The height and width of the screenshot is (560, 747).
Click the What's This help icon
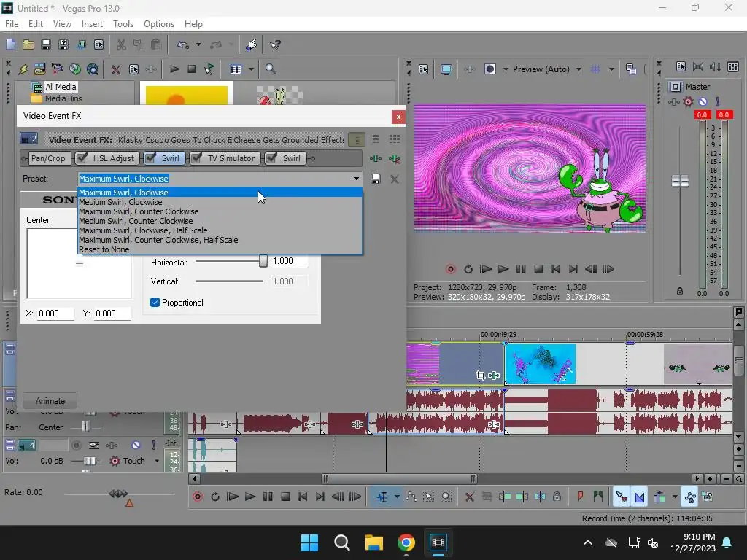[x=275, y=44]
